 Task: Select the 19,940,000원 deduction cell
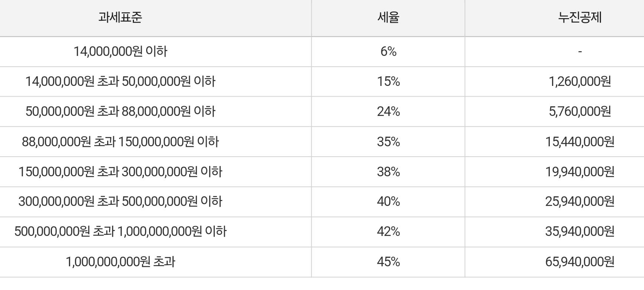[579, 172]
